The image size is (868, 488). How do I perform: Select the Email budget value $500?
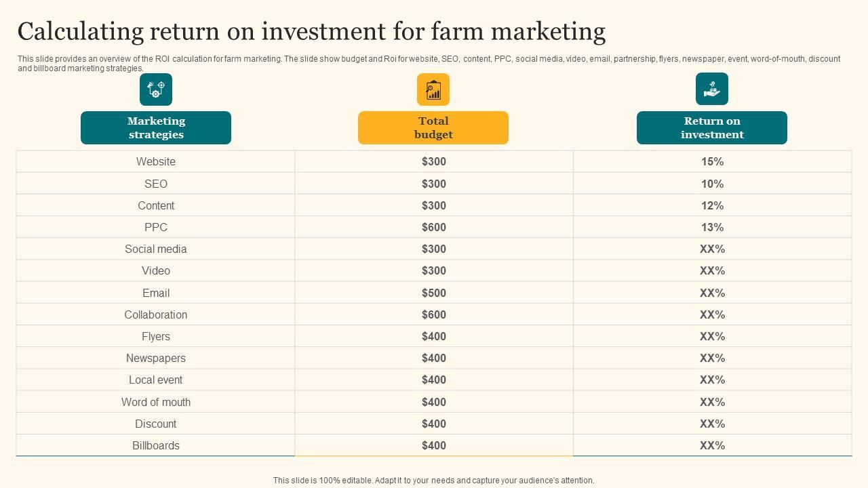(x=434, y=293)
